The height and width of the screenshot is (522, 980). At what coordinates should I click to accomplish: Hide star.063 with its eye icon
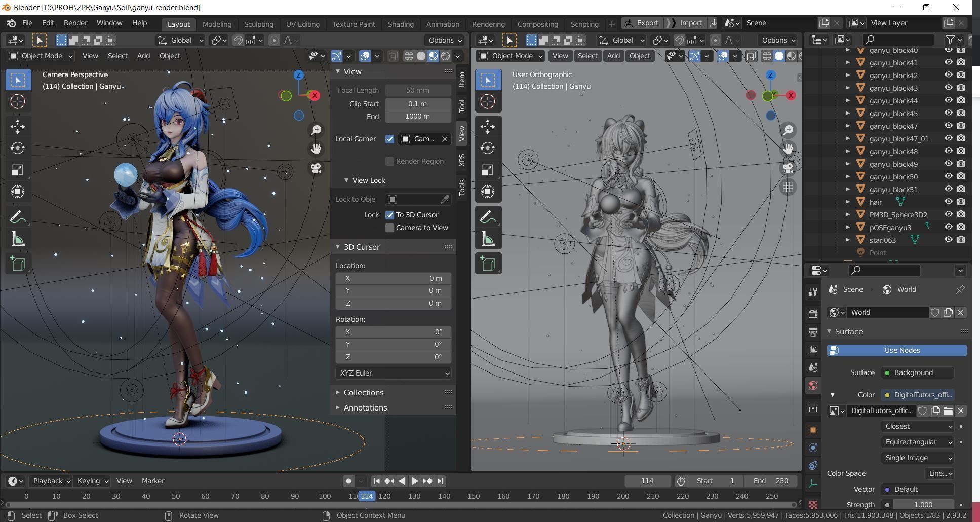[949, 240]
